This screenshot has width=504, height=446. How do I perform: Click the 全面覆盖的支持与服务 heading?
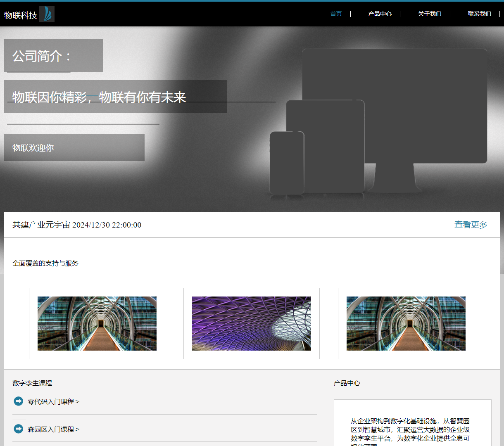pyautogui.click(x=45, y=263)
